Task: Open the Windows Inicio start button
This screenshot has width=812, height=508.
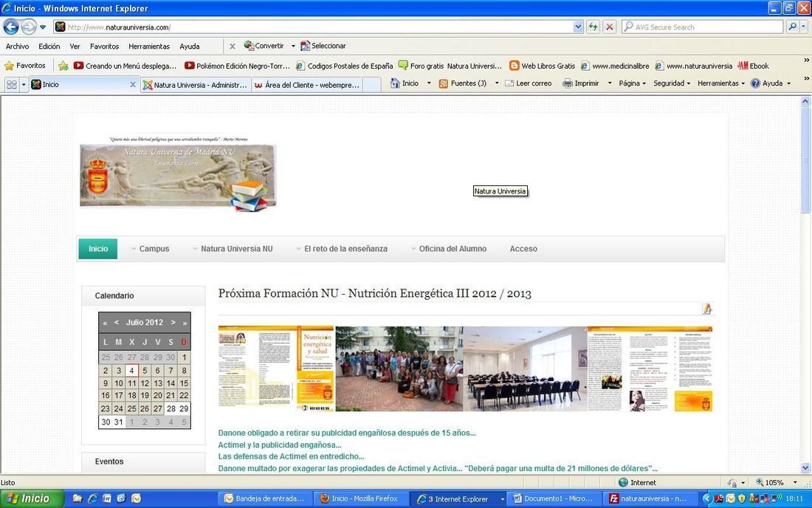Action: pos(31,498)
